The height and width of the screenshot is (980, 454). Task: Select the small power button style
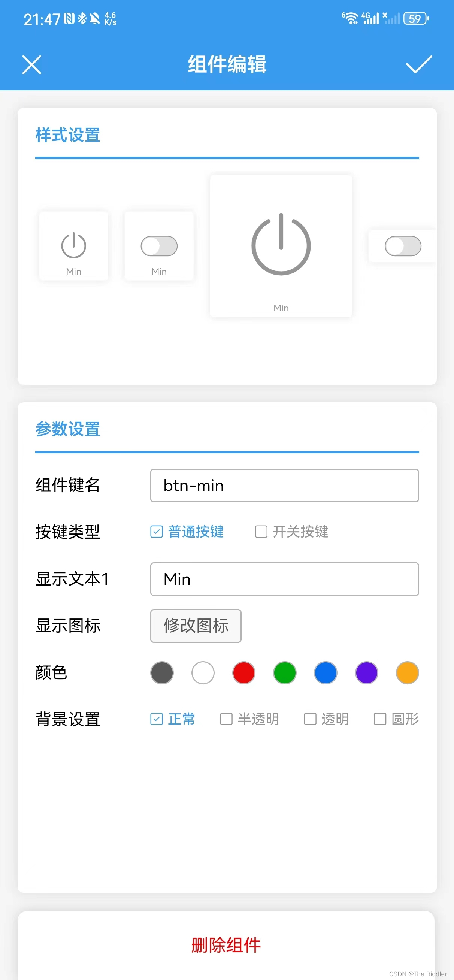tap(73, 246)
